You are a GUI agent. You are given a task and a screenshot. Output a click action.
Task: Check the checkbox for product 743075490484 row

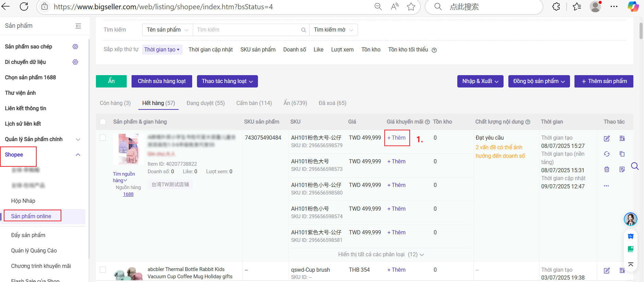point(103,138)
